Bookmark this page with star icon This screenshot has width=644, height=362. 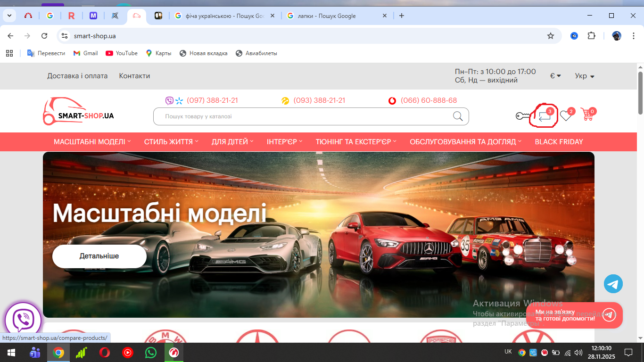pos(550,36)
